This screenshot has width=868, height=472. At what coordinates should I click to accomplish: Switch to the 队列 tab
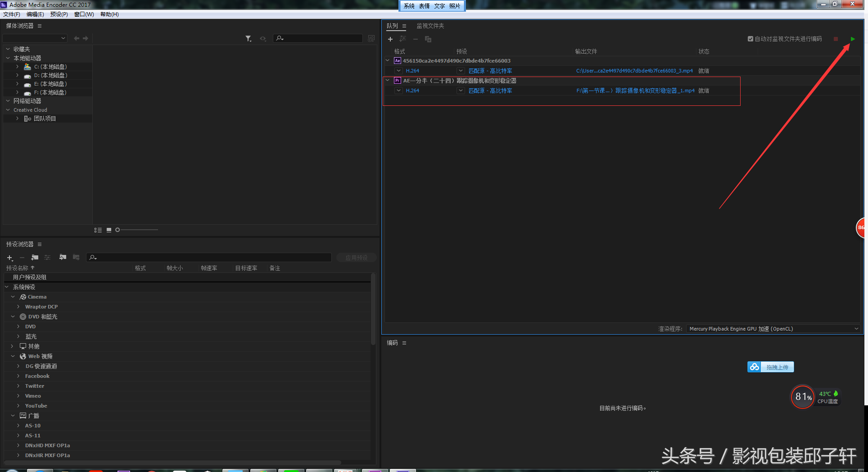click(x=392, y=26)
